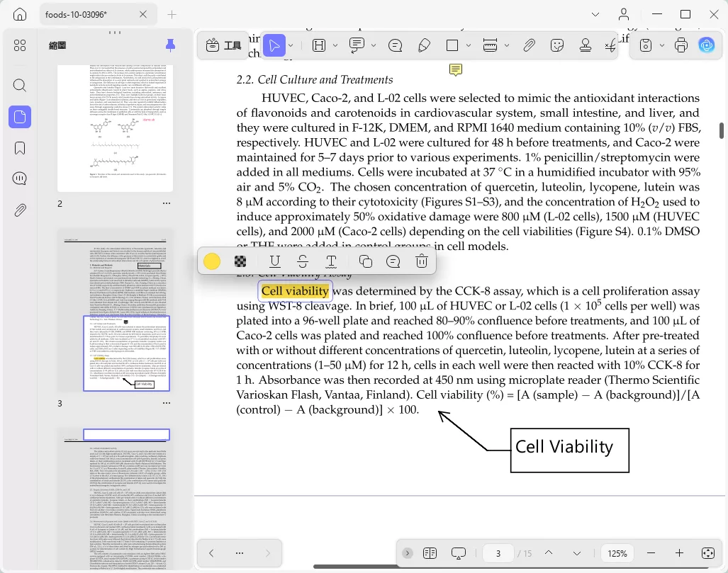728x573 pixels.
Task: Open a new tab with plus button
Action: tap(172, 14)
